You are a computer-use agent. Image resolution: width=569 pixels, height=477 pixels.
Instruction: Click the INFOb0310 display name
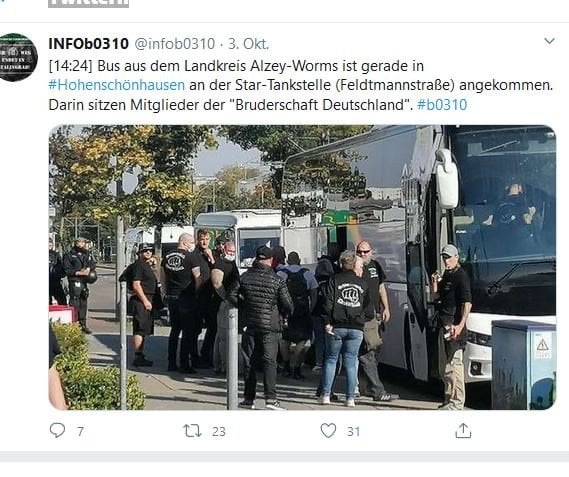[x=89, y=44]
